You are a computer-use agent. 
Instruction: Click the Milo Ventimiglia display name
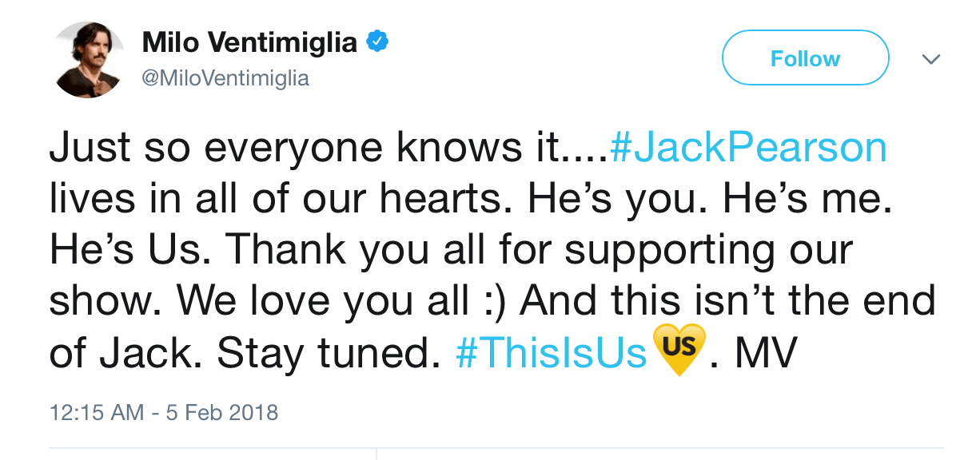(249, 42)
